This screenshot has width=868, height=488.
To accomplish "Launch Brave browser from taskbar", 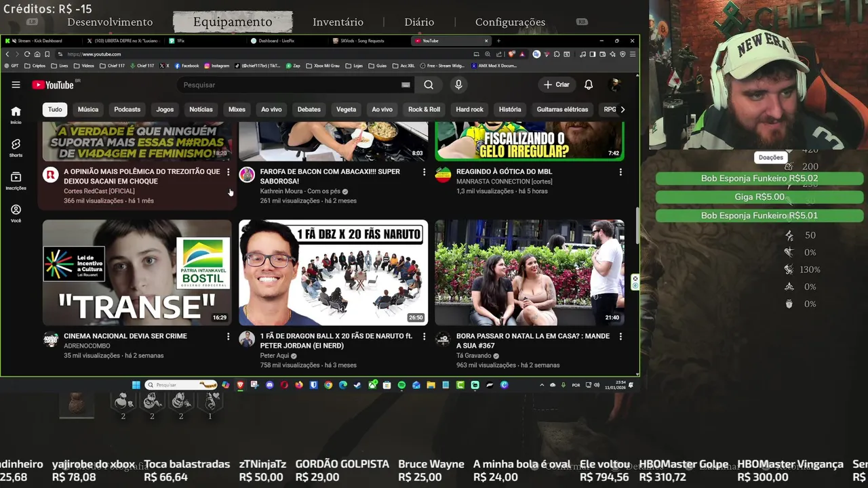I will 240,385.
